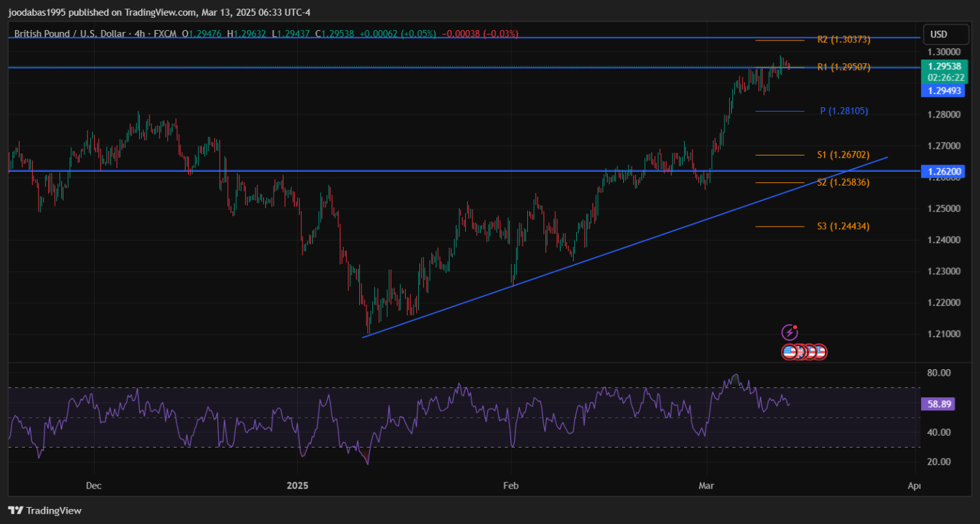Click the blue 1.29493 horizontal line price label
980x524 pixels.
[x=944, y=91]
